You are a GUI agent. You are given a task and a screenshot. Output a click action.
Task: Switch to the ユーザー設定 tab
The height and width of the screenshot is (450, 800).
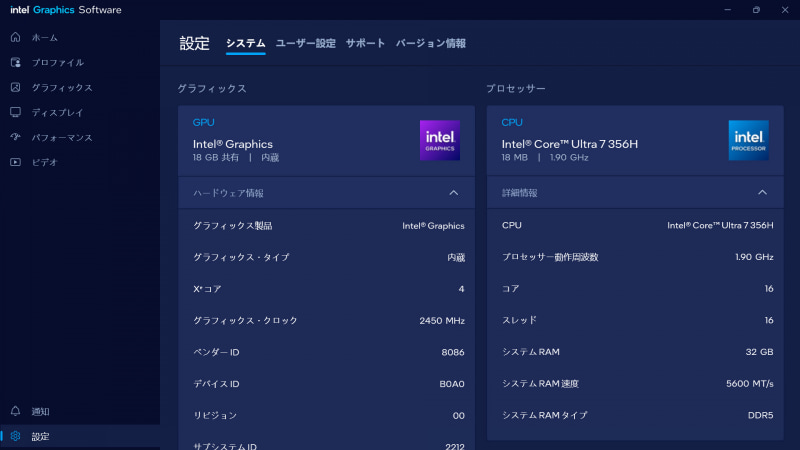coord(306,43)
